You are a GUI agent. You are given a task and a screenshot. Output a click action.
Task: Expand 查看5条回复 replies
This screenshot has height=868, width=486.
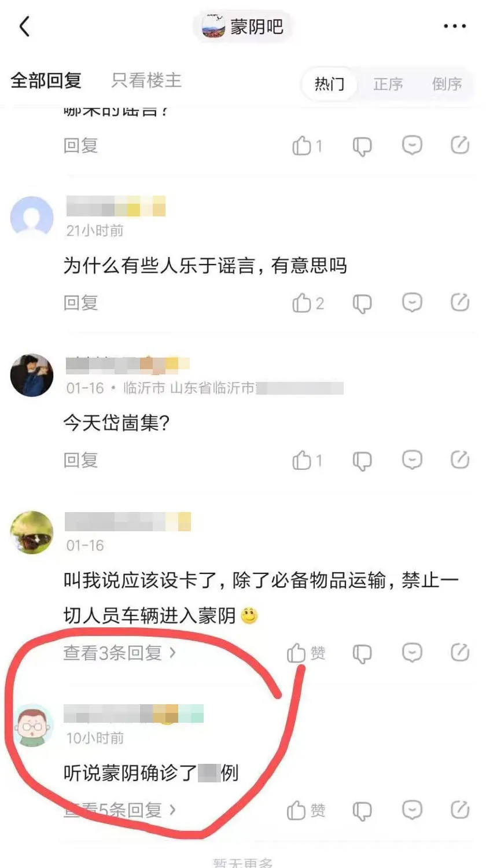(x=120, y=810)
